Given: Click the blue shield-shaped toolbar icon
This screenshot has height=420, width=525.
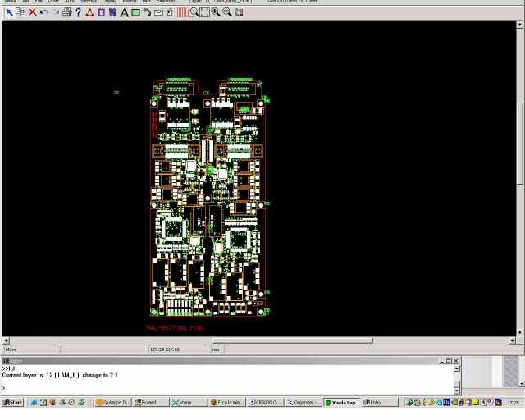Looking at the screenshot, I should tap(113, 12).
